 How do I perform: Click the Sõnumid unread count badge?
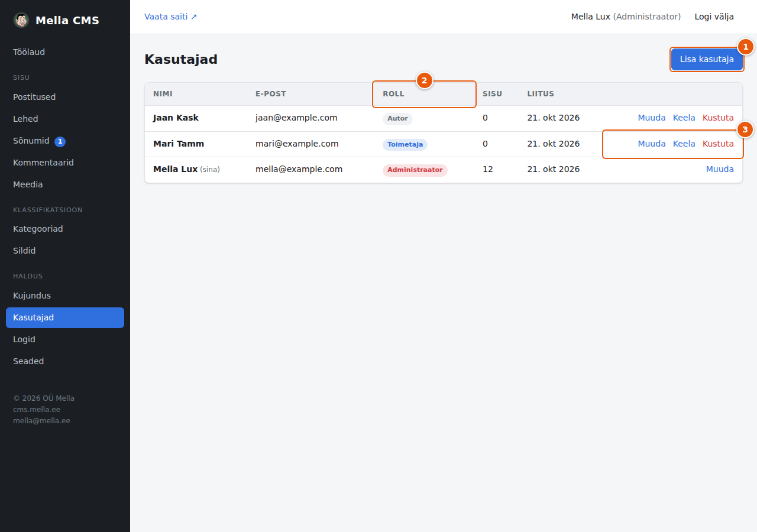60,141
